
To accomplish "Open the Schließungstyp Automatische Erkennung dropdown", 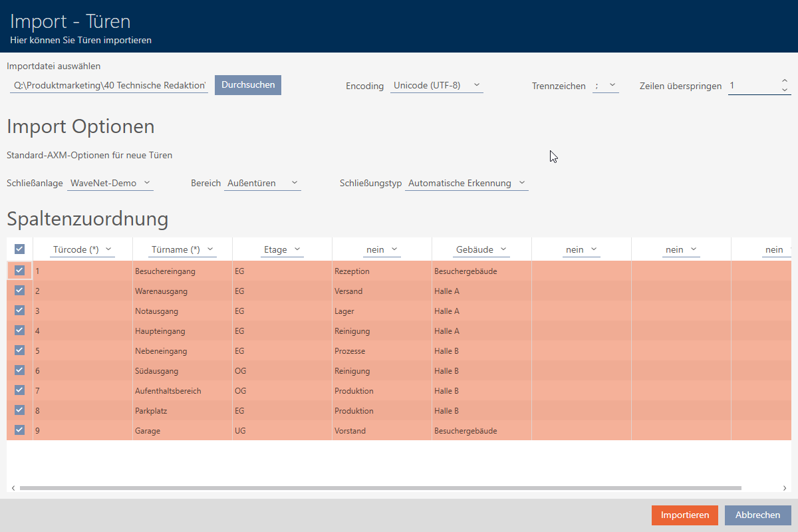I will pos(466,183).
